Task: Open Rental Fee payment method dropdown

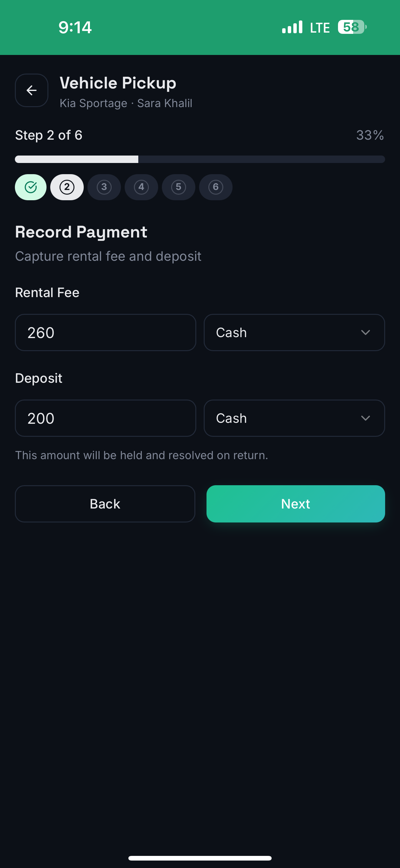Action: tap(294, 332)
